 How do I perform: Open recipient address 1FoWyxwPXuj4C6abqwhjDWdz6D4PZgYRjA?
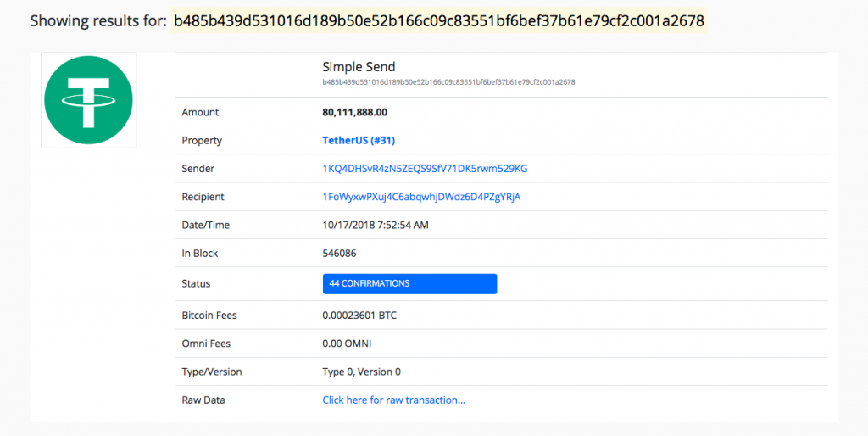422,197
